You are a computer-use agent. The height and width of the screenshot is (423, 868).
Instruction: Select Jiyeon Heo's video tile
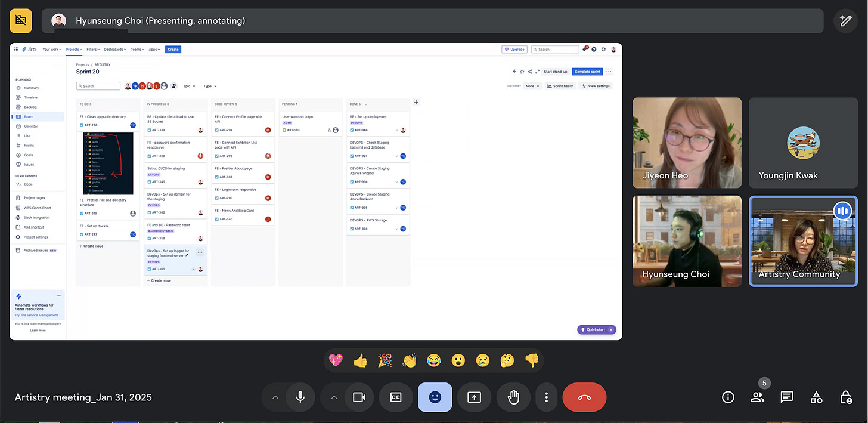(x=687, y=143)
